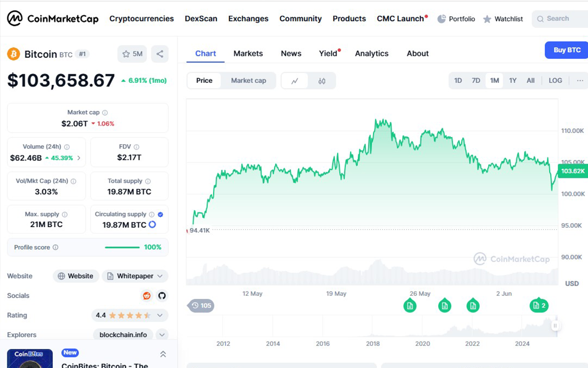588x368 pixels.
Task: Open the CMC Launch menu
Action: [402, 19]
